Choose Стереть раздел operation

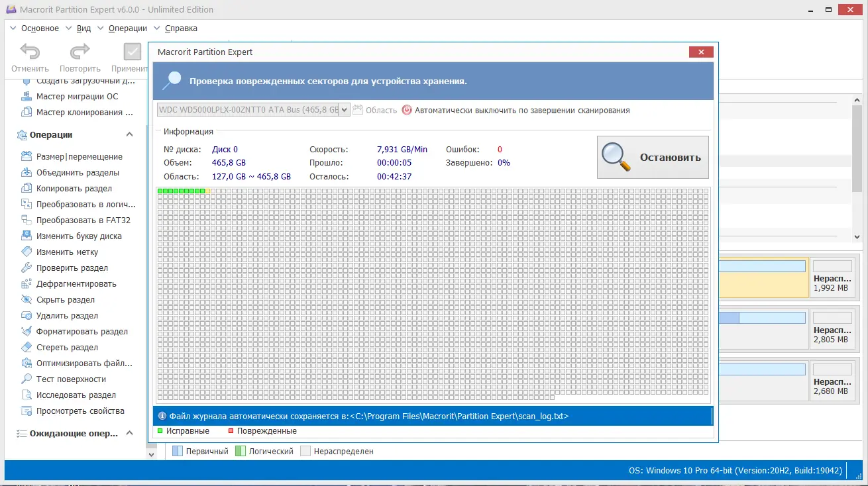(60, 348)
